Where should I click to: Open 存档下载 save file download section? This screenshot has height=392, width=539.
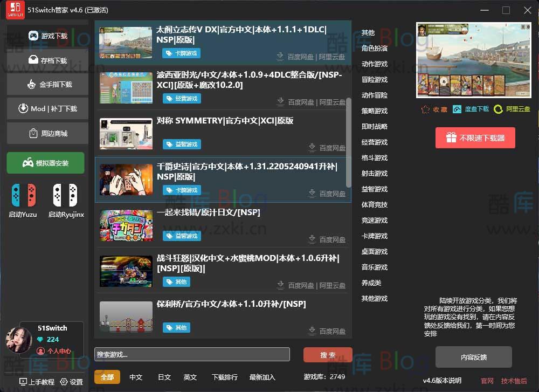[x=47, y=60]
